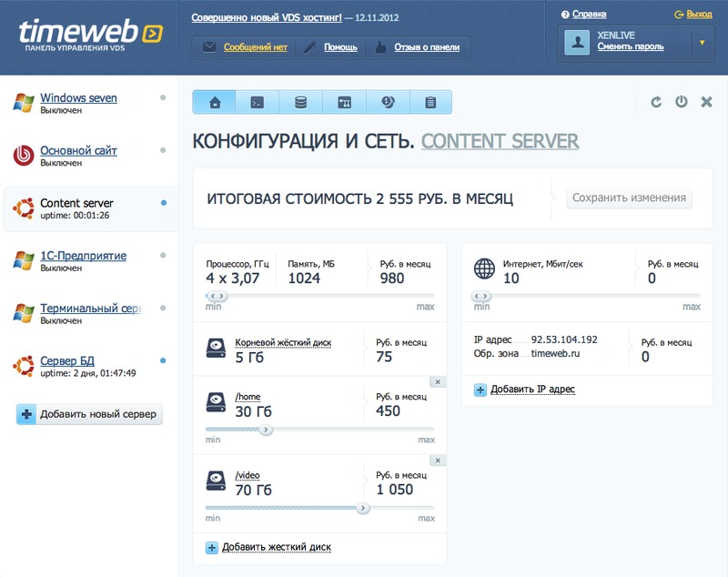Screen dimensions: 728x577
Task: Open the Справка help link
Action: coord(589,15)
